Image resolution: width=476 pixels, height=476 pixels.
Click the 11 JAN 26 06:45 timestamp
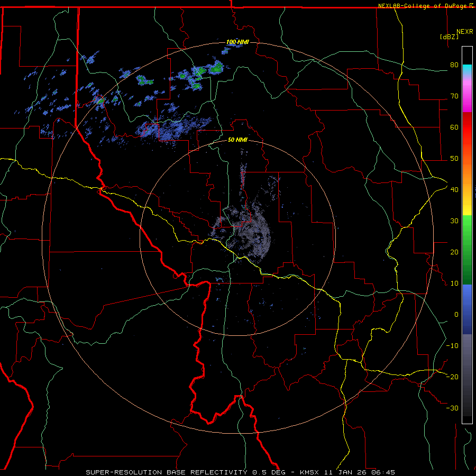[x=360, y=472]
